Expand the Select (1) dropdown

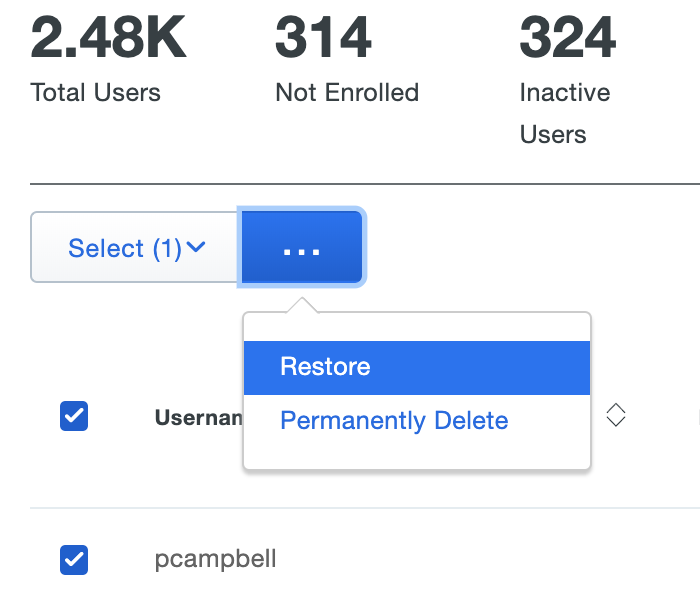pos(135,248)
